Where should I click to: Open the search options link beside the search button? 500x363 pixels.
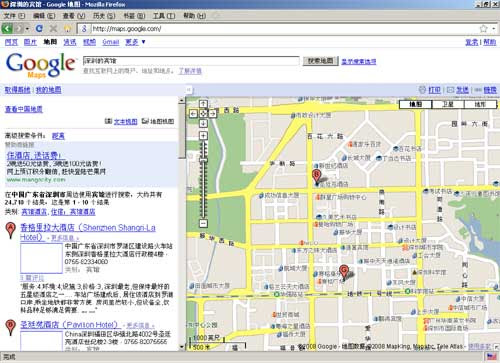359,61
